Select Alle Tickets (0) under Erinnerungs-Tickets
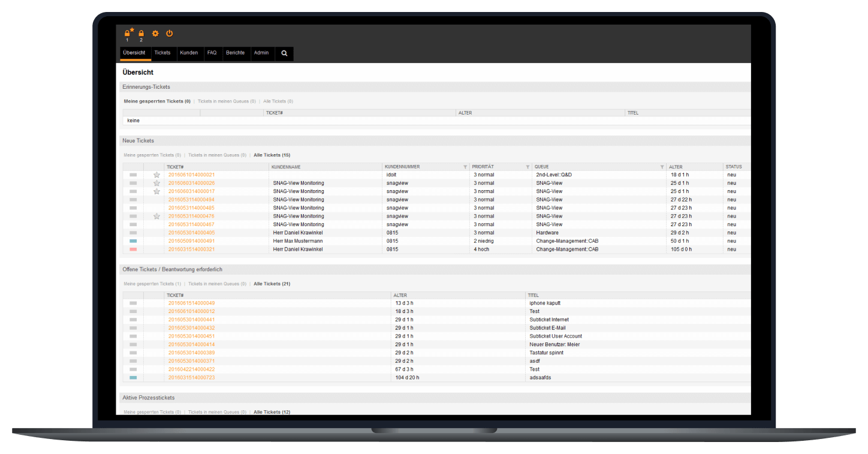The height and width of the screenshot is (454, 868). pos(278,101)
